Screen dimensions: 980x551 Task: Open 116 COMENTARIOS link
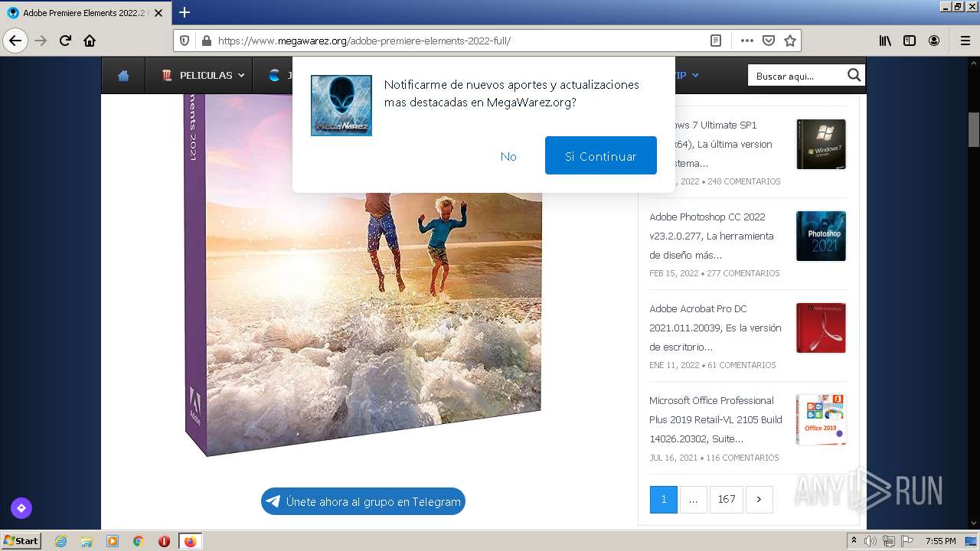coord(743,458)
